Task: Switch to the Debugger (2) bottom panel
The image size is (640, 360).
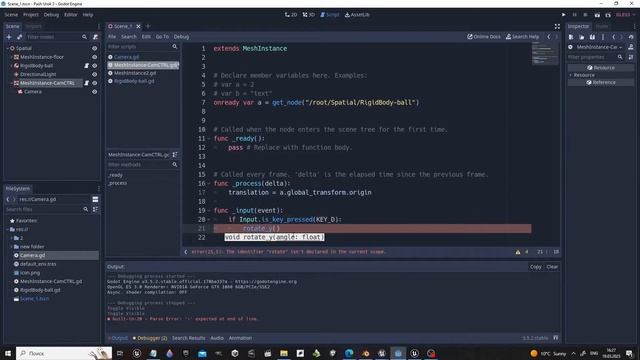Action: [x=150, y=338]
